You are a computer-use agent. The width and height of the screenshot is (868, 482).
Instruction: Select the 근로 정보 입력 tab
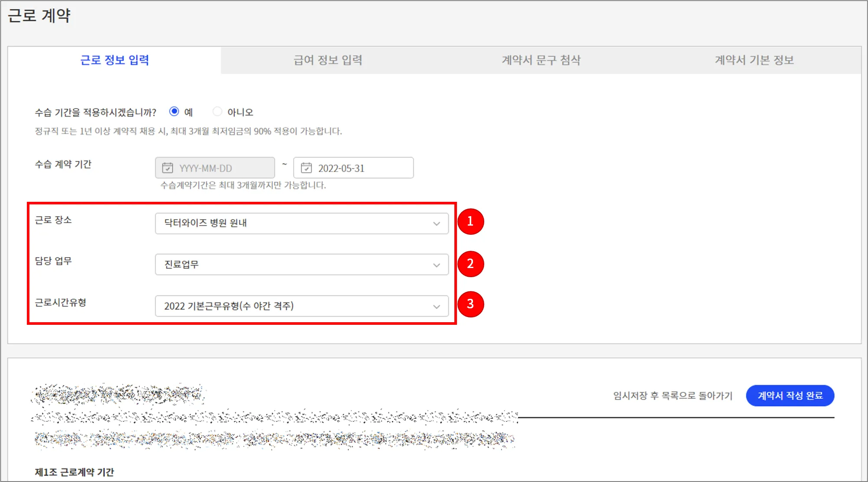(115, 60)
